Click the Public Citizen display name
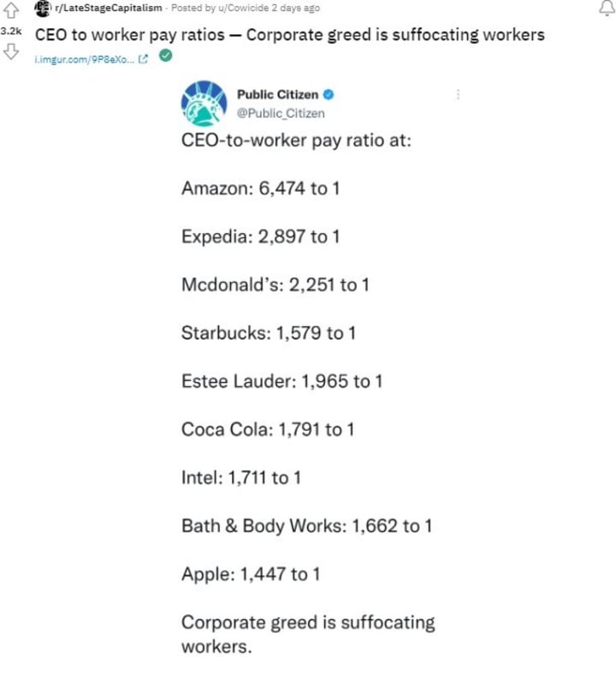The image size is (616, 679). tap(278, 94)
